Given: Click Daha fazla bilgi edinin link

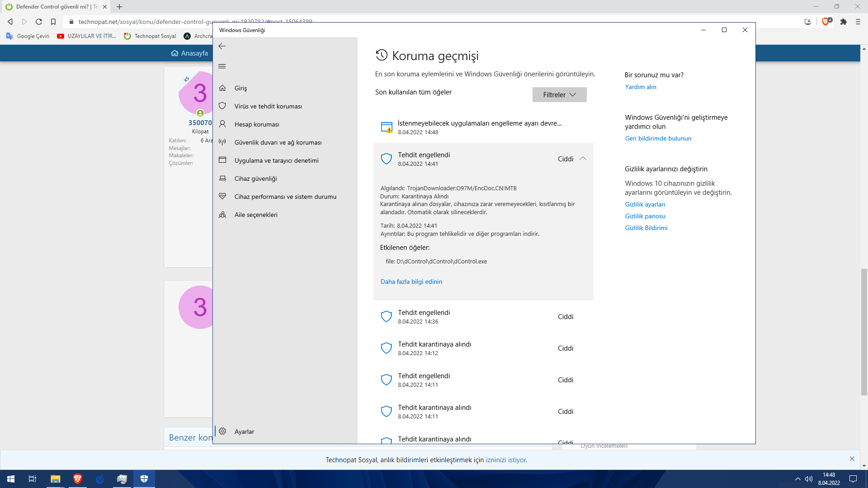Looking at the screenshot, I should pos(411,282).
